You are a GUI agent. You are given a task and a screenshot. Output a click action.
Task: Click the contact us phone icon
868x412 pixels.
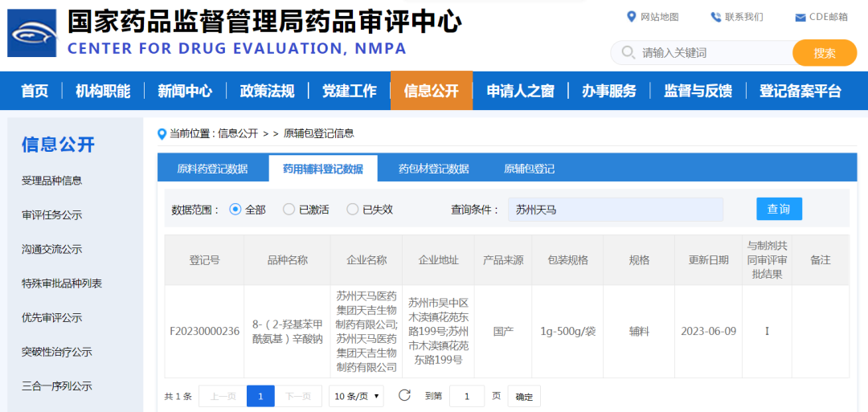coord(715,17)
